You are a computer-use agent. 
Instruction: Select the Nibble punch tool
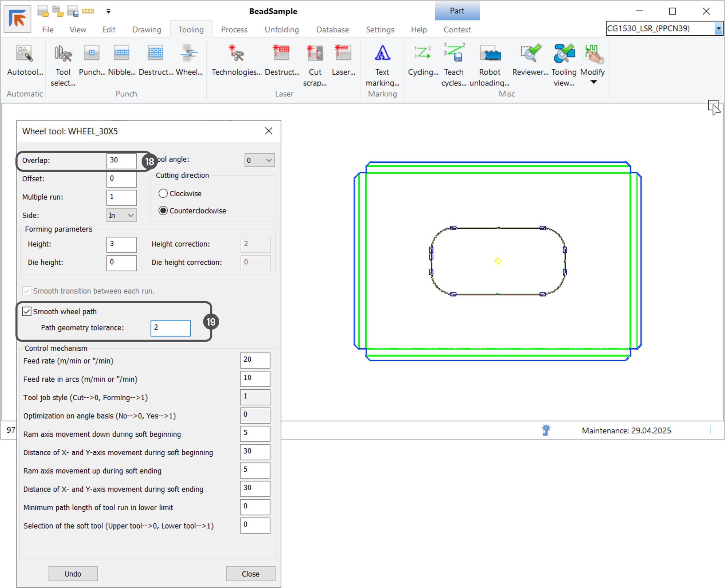coord(121,53)
